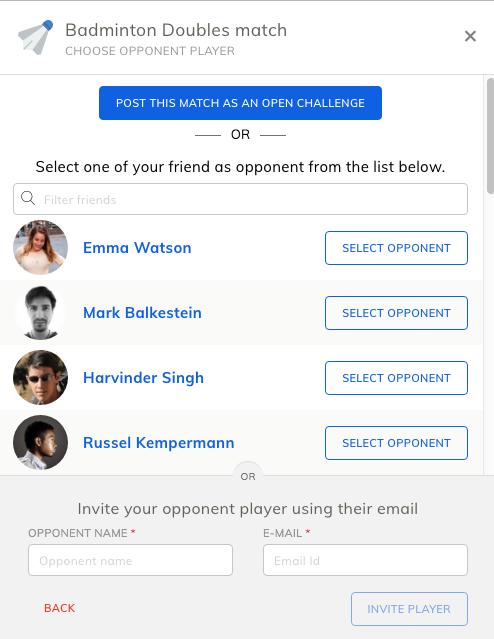Click Harvinder Singh's avatar image
The image size is (494, 639).
[40, 377]
